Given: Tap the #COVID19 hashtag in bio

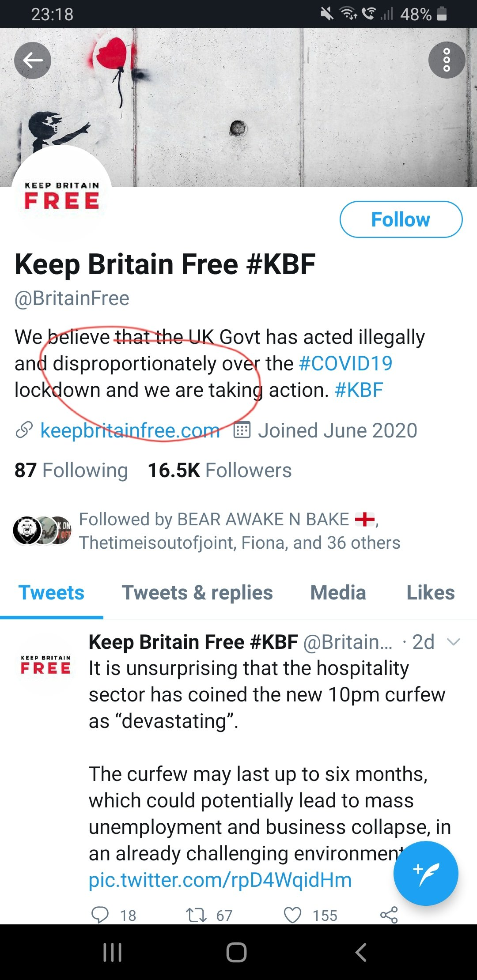Looking at the screenshot, I should tap(345, 363).
